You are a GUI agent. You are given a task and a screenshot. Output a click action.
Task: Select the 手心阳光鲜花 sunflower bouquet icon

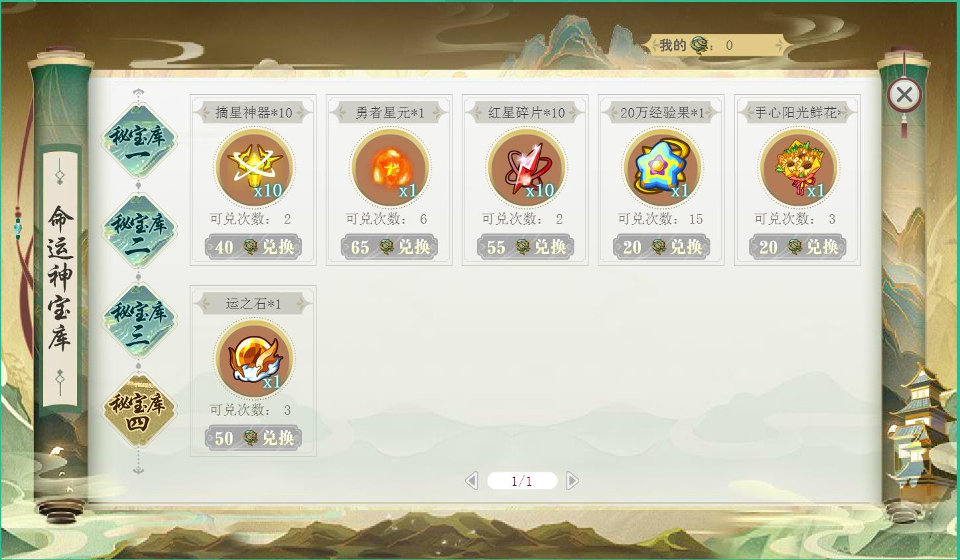click(x=798, y=168)
